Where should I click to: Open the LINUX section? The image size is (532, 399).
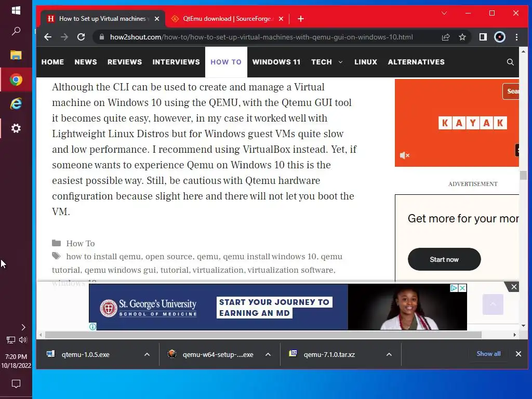(366, 62)
